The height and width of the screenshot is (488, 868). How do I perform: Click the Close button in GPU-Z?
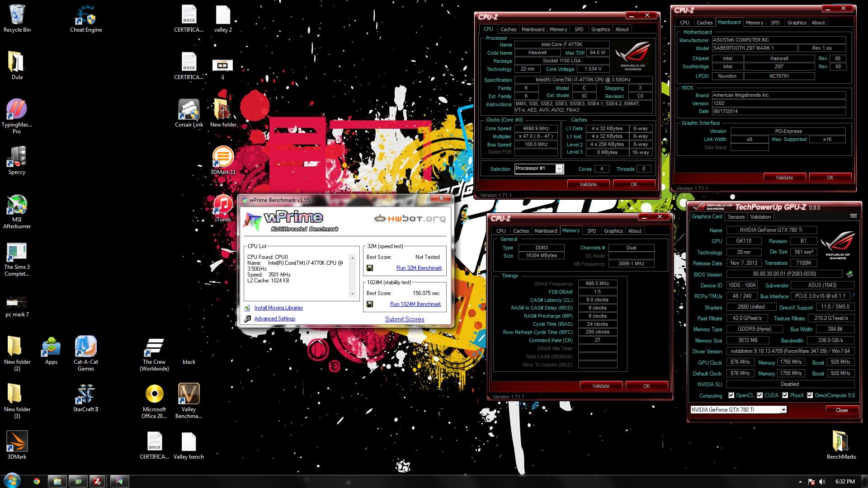click(842, 410)
